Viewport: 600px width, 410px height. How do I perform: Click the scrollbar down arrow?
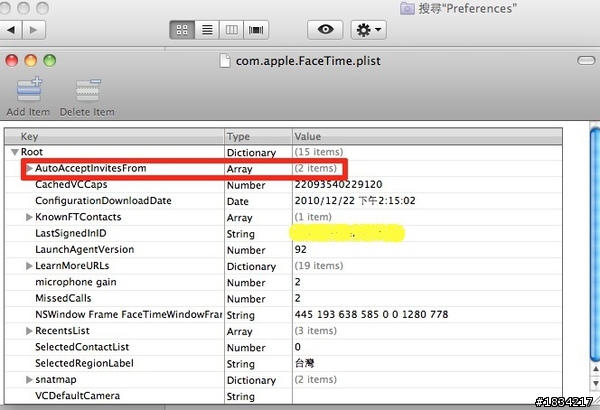(x=595, y=383)
